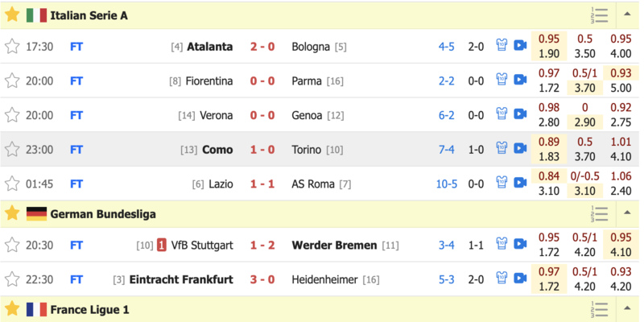View lineup jersey icon for Fiorentina vs Parma
This screenshot has width=644, height=322.
click(502, 79)
